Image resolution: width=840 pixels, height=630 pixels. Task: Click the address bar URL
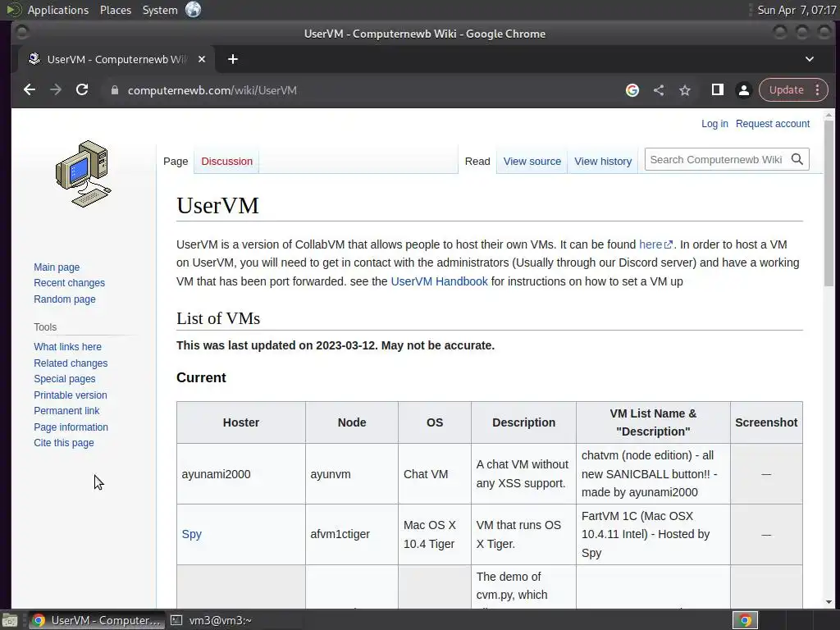(212, 90)
